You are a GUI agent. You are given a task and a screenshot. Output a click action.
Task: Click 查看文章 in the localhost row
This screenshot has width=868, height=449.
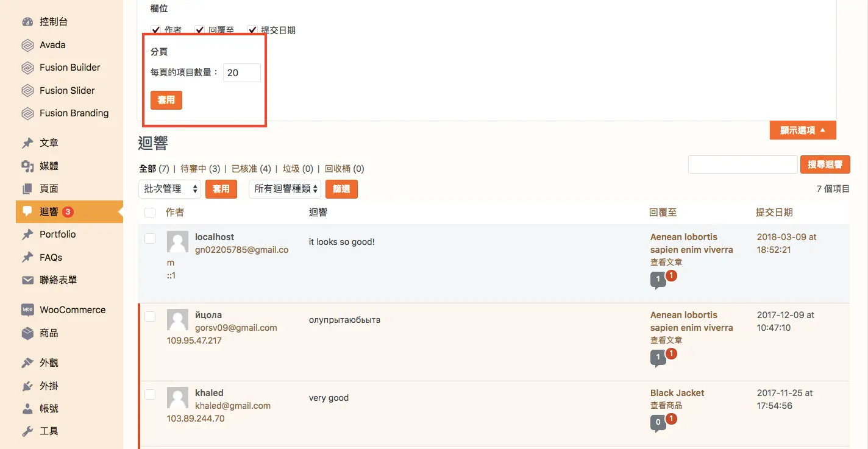666,262
